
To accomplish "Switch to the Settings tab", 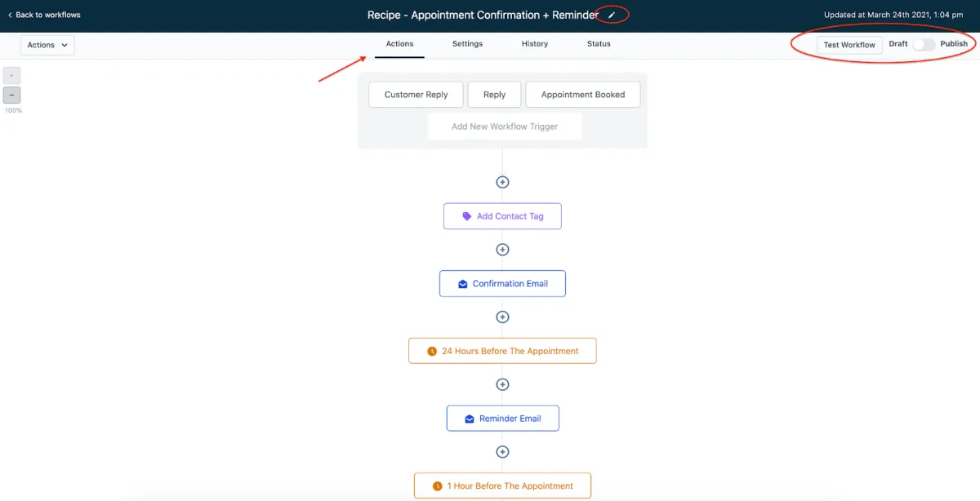I will point(467,44).
